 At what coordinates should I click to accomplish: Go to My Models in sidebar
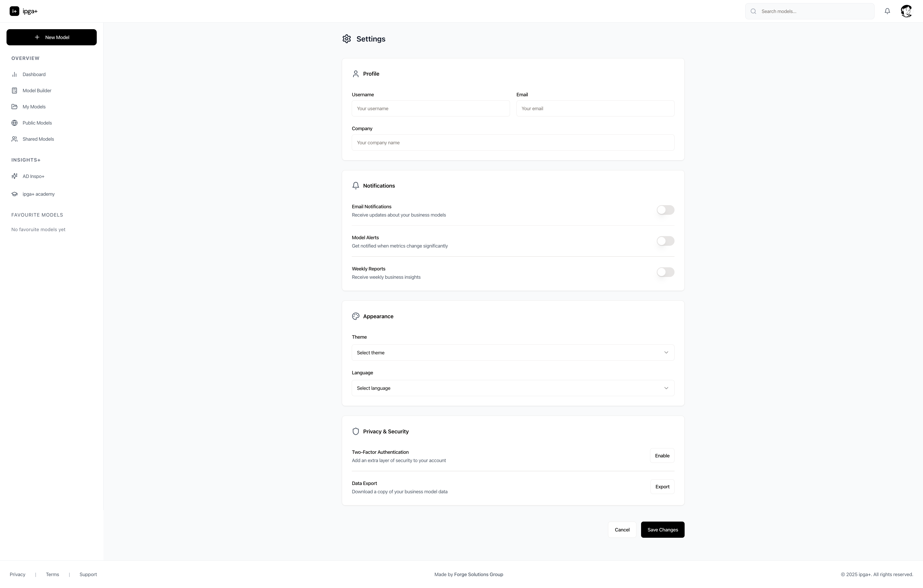(34, 107)
